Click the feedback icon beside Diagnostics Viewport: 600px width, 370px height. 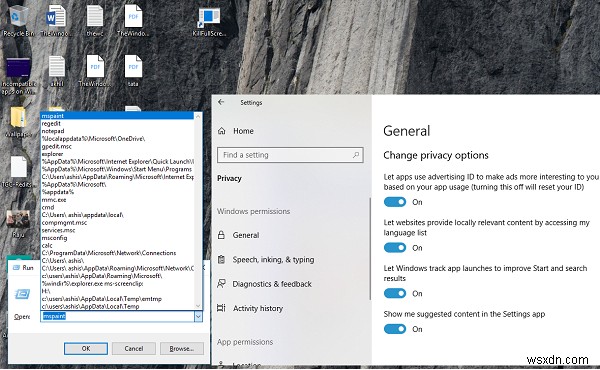(x=221, y=284)
